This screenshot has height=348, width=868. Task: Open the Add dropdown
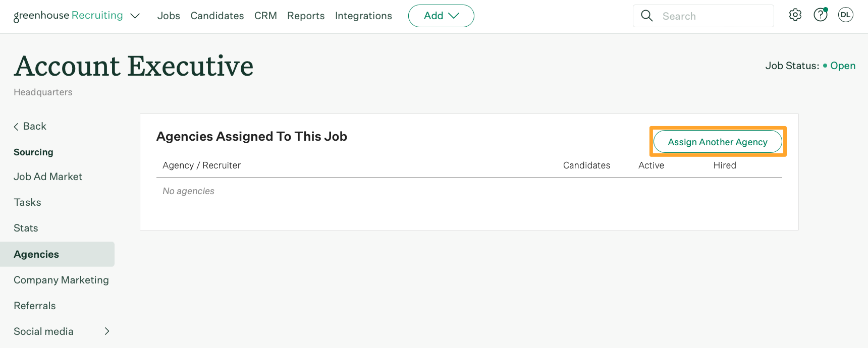click(x=441, y=16)
